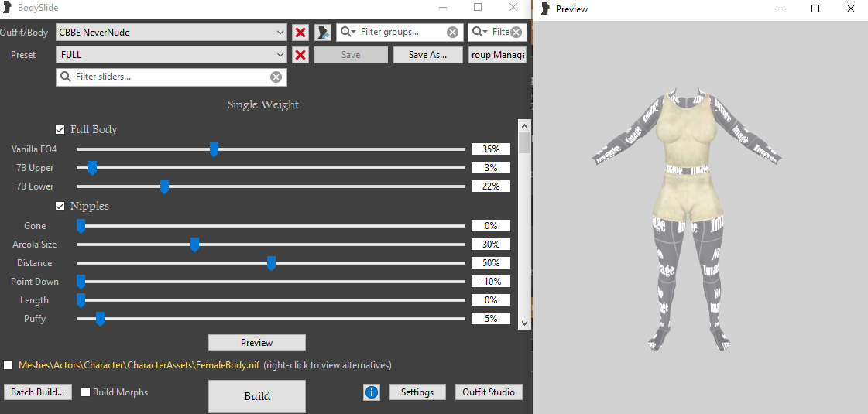Click the Vanilla FO4 35% value field
The image size is (868, 414).
click(x=491, y=149)
